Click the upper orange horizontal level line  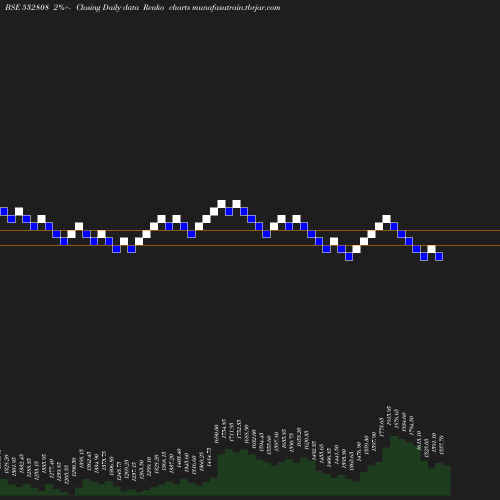click(x=250, y=230)
